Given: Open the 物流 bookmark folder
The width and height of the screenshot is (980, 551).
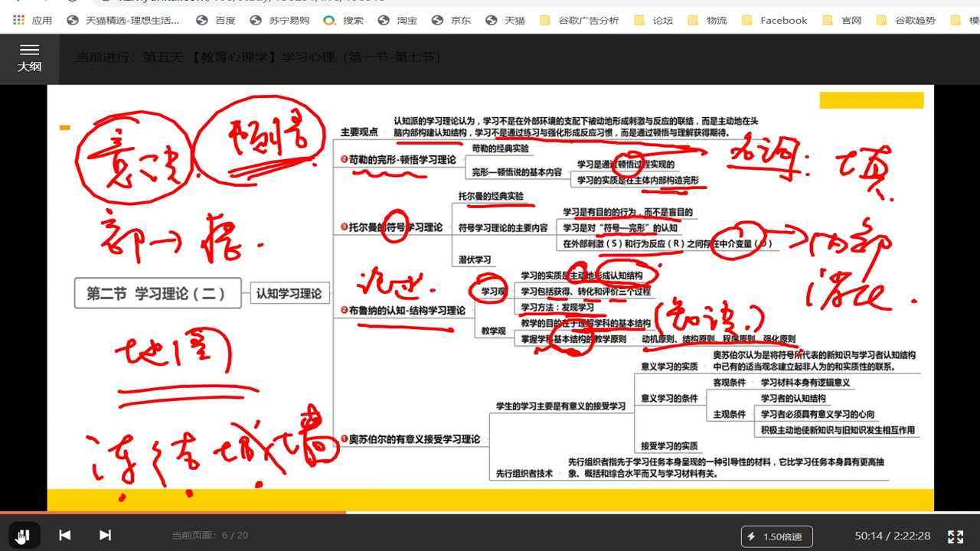Looking at the screenshot, I should pos(708,21).
